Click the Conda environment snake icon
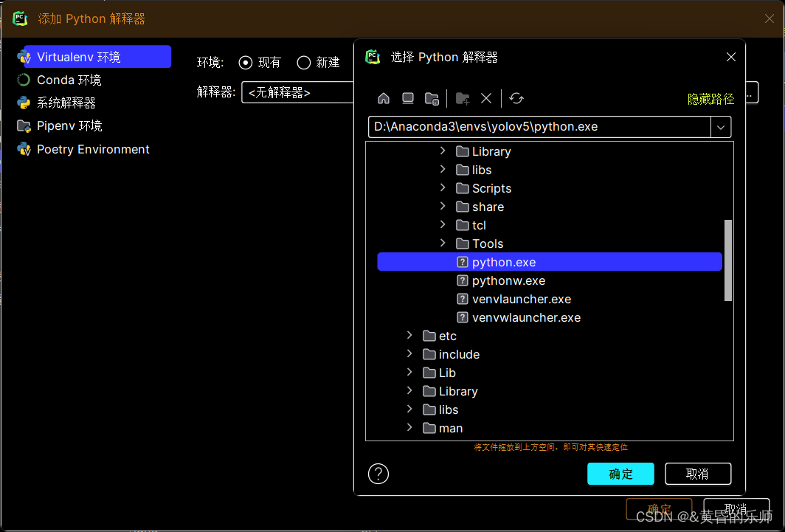Viewport: 785px width, 532px height. click(x=24, y=80)
